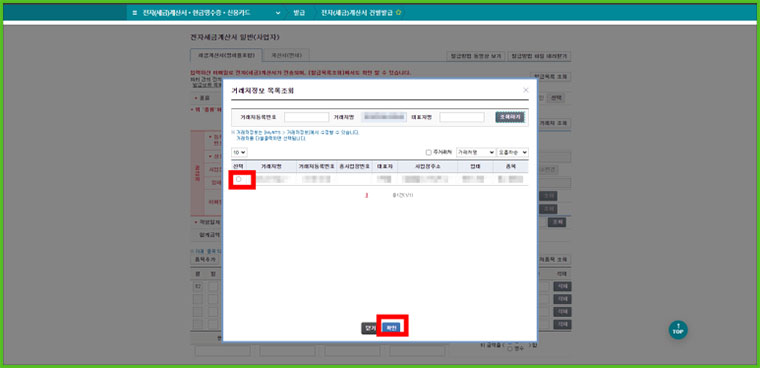Screen dimensions: 760x368
Task: Click the 종목 column header
Action: point(511,166)
